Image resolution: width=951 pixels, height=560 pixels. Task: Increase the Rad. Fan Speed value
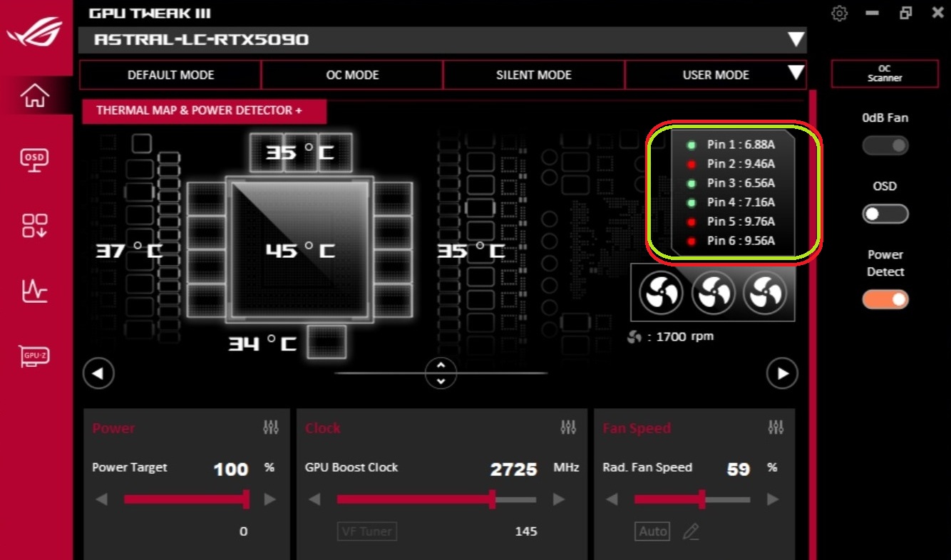pos(772,499)
